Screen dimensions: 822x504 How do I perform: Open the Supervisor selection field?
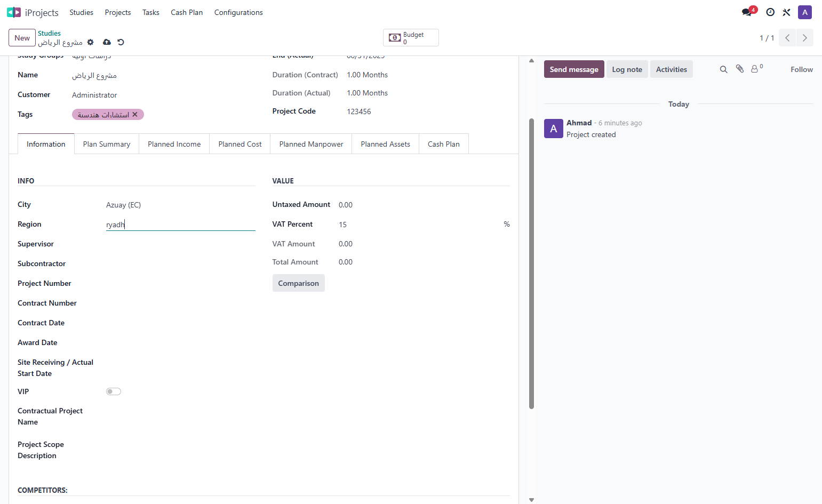(x=181, y=244)
